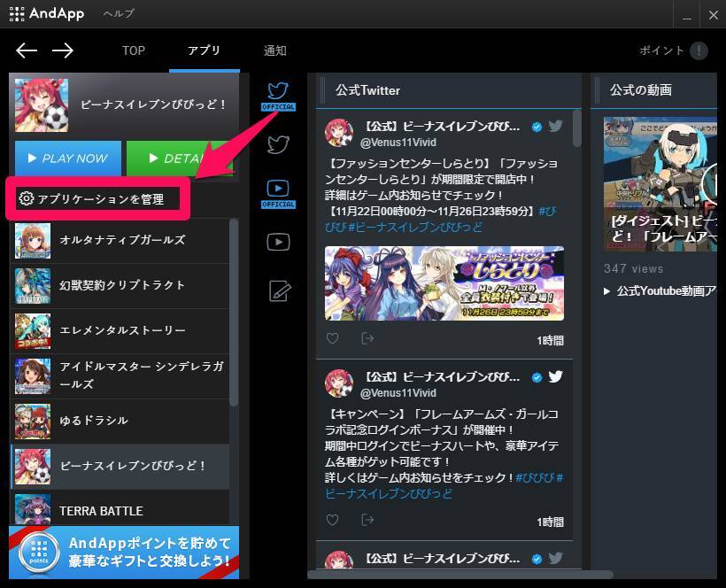Share the キャンペーン login bonus tweet
Image resolution: width=726 pixels, height=588 pixels.
[x=367, y=520]
